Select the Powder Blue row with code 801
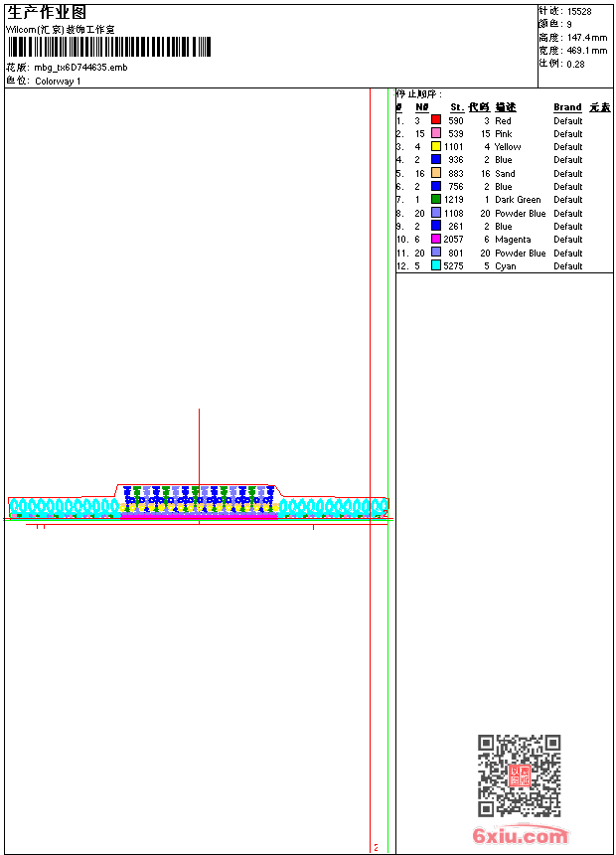The width and height of the screenshot is (616, 855). pyautogui.click(x=505, y=253)
